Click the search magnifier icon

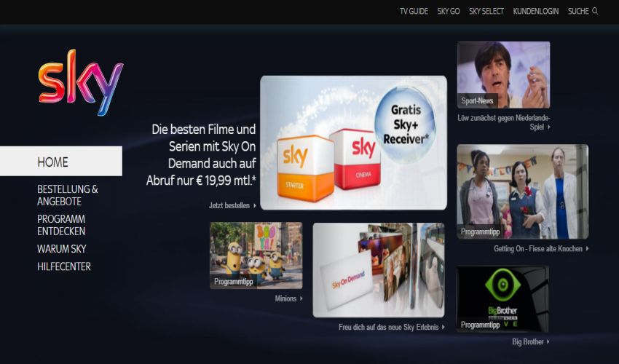pos(595,11)
